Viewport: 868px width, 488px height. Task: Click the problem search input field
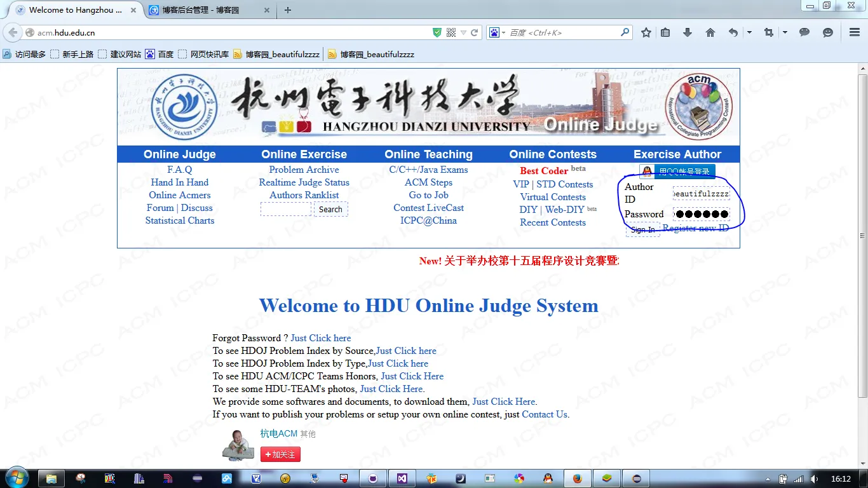click(x=286, y=209)
